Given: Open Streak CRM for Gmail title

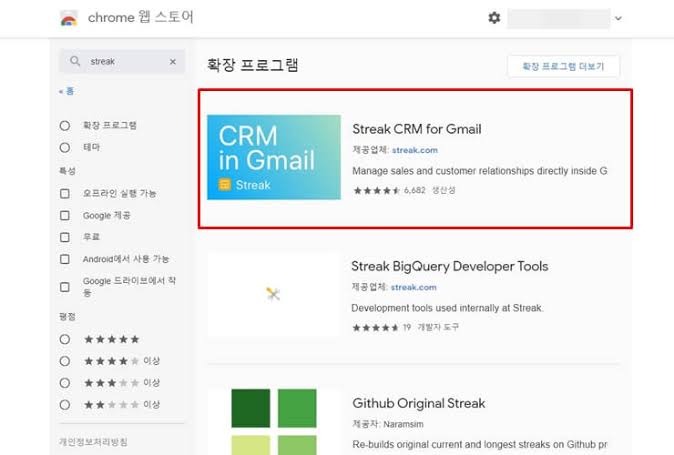Looking at the screenshot, I should pos(417,129).
